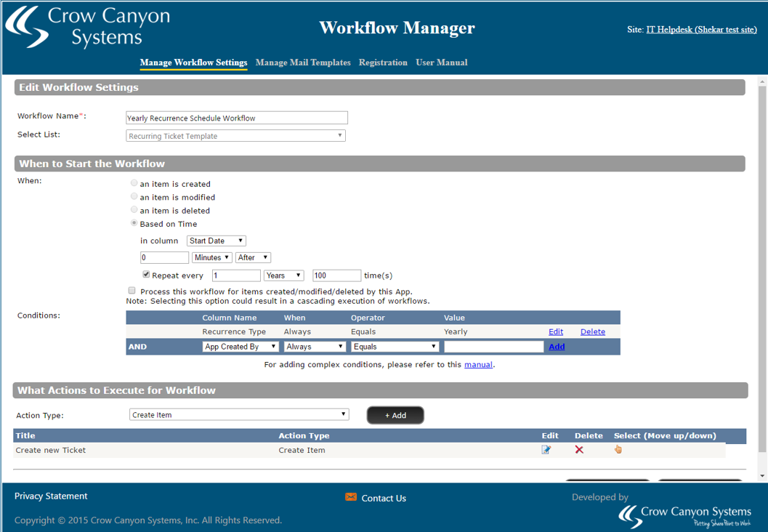Click the IT Helpdesk site link

[701, 29]
